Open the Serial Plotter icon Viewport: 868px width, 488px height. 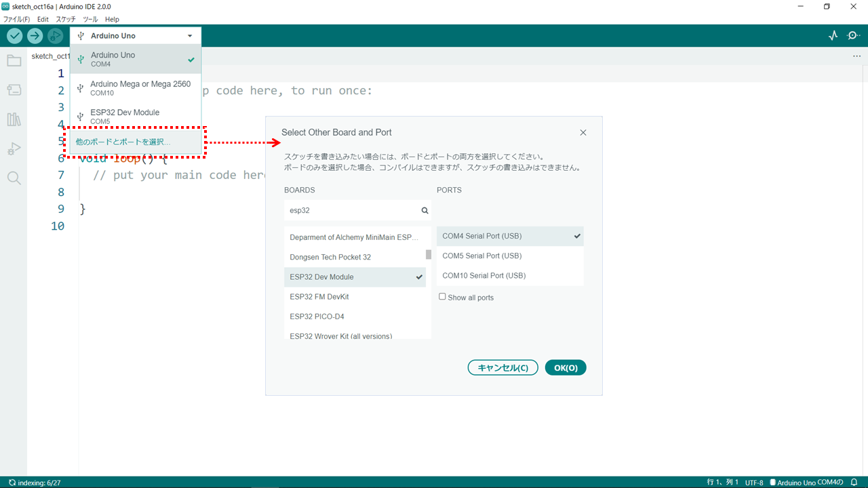point(833,35)
